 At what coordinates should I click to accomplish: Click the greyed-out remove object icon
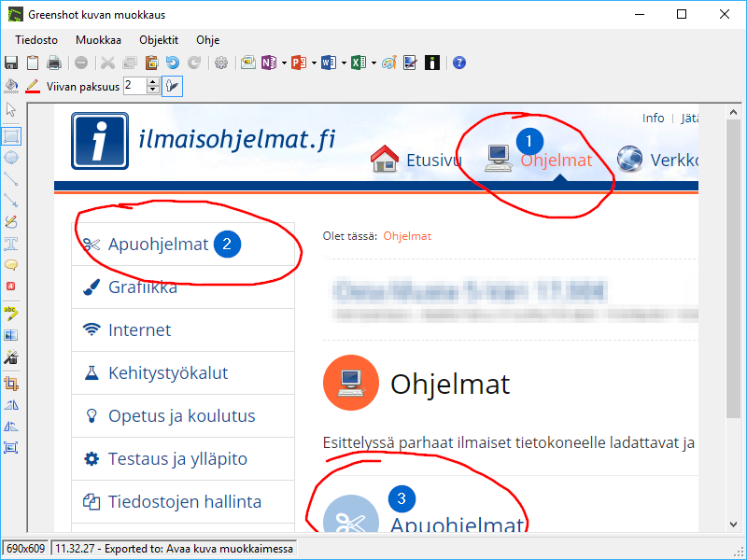(81, 63)
